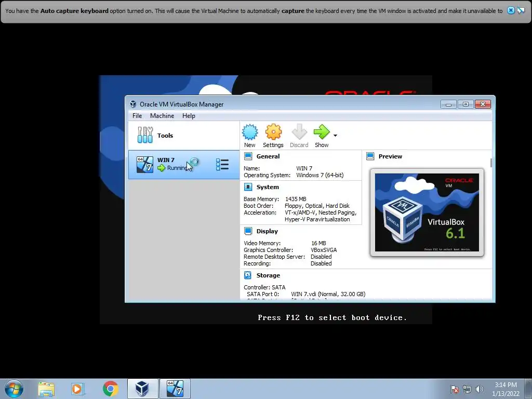The height and width of the screenshot is (399, 532).
Task: Click the Preview section monitor icon
Action: (x=370, y=156)
